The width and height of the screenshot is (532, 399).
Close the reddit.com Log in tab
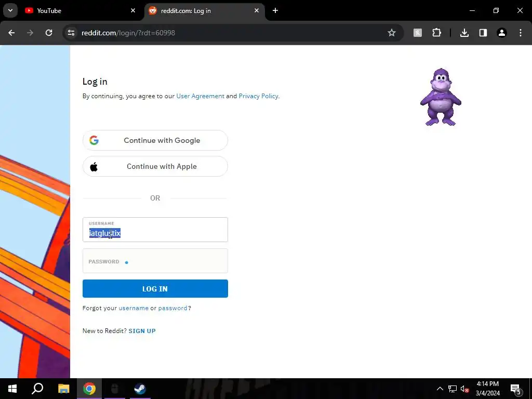coord(257,10)
